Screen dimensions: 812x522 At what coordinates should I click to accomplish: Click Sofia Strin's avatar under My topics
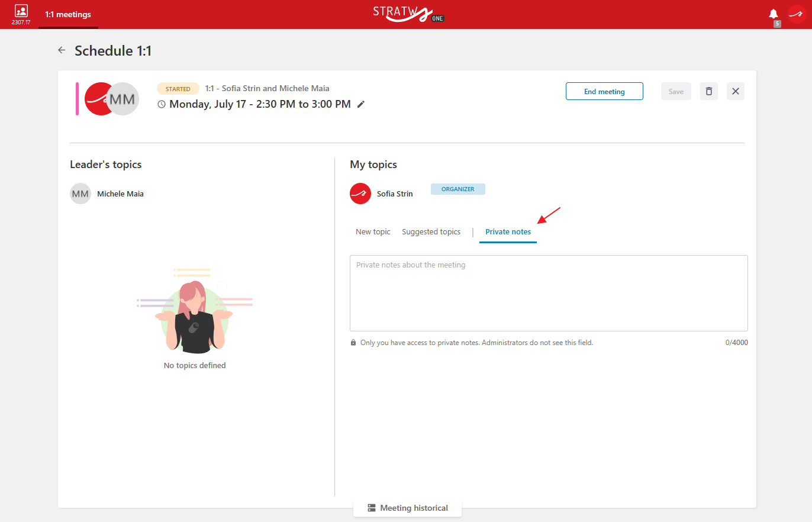(x=360, y=194)
